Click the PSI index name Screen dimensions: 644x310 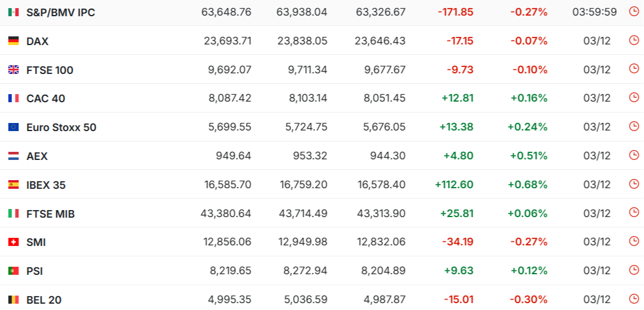35,271
